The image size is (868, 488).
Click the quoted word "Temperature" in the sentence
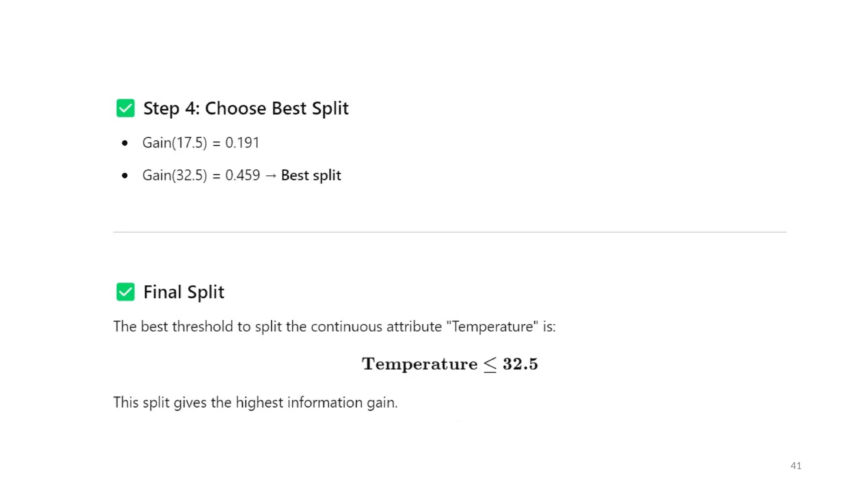492,327
